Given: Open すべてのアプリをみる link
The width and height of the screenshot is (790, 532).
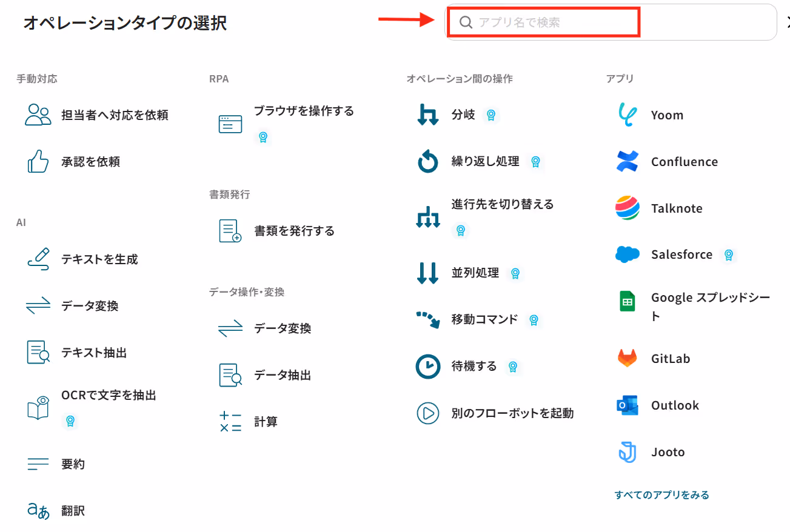Looking at the screenshot, I should [x=662, y=495].
